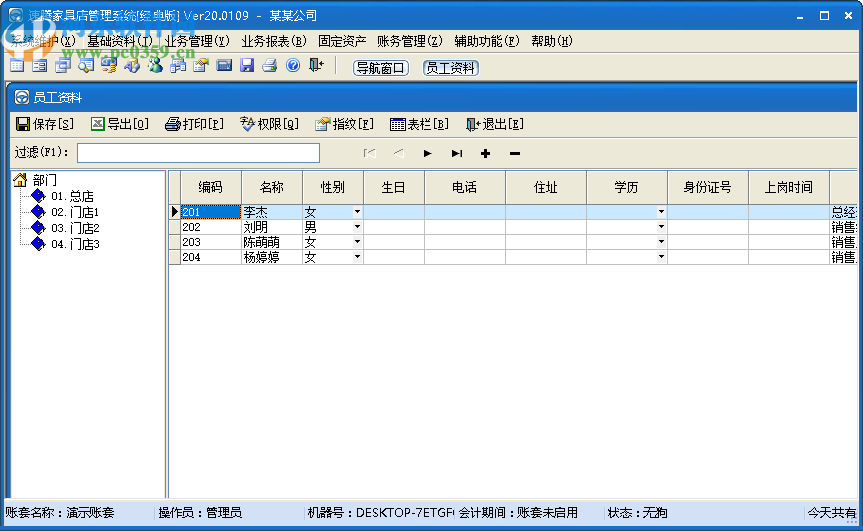This screenshot has height=531, width=863.
Task: Click the messenger people icon
Action: coord(155,66)
